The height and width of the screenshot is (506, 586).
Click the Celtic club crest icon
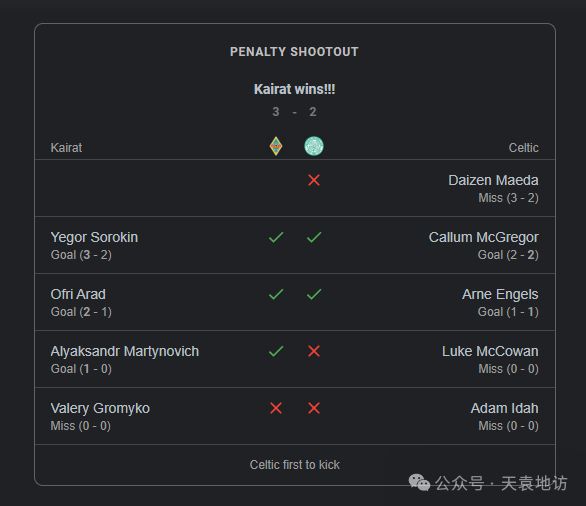pos(314,146)
